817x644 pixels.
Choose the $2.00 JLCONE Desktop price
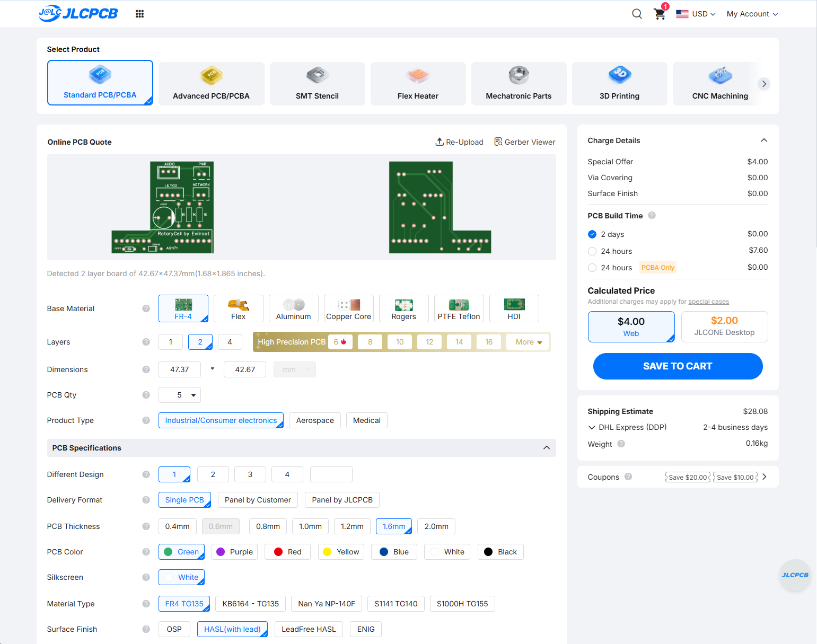pyautogui.click(x=724, y=327)
